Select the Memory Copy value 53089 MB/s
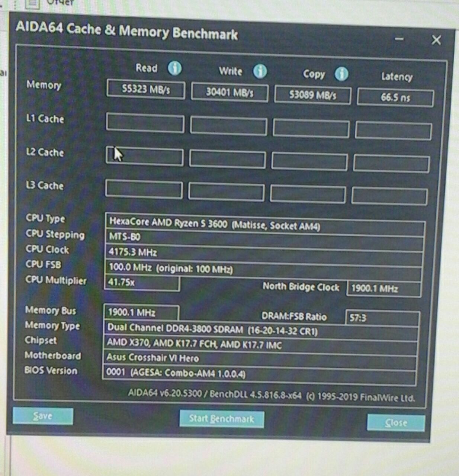The height and width of the screenshot is (476, 459). coord(312,95)
